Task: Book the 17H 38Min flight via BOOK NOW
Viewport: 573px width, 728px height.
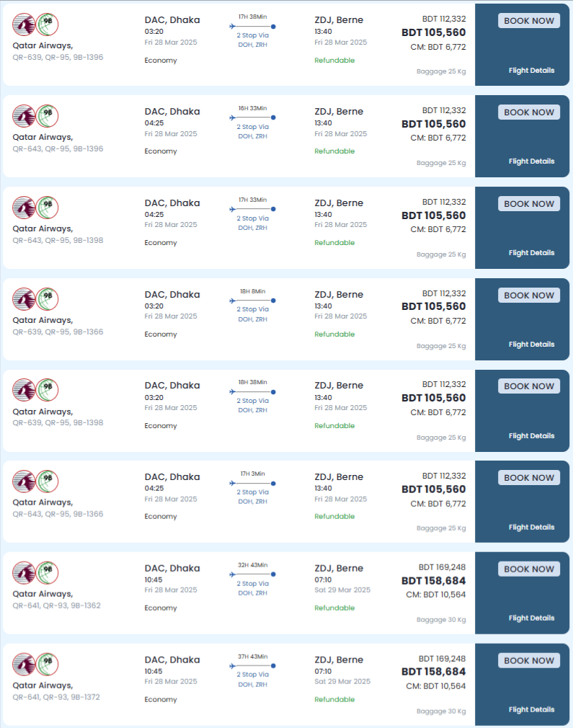Action: (529, 21)
